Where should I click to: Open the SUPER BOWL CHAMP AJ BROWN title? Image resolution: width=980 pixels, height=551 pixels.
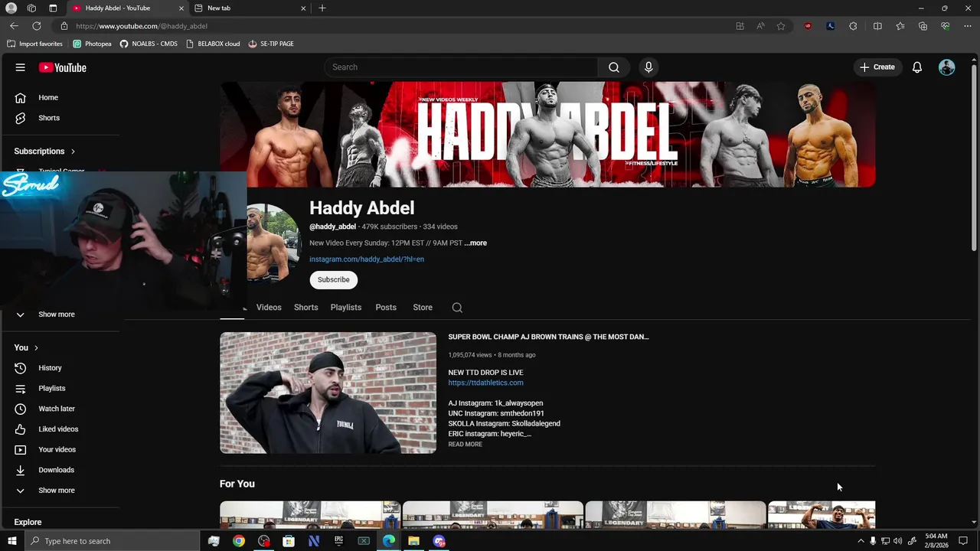point(548,337)
